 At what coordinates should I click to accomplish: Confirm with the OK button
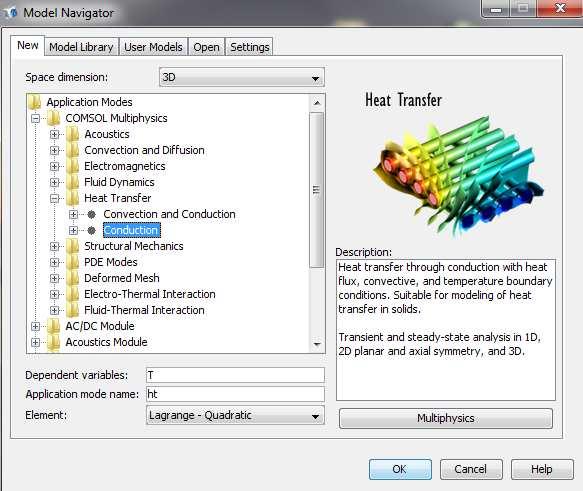(x=400, y=469)
